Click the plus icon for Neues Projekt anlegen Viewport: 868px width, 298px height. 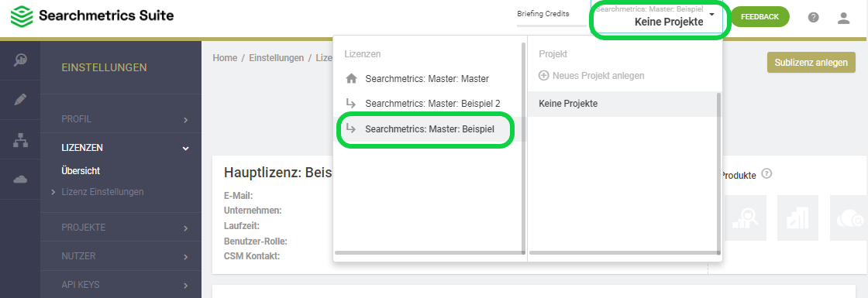543,75
